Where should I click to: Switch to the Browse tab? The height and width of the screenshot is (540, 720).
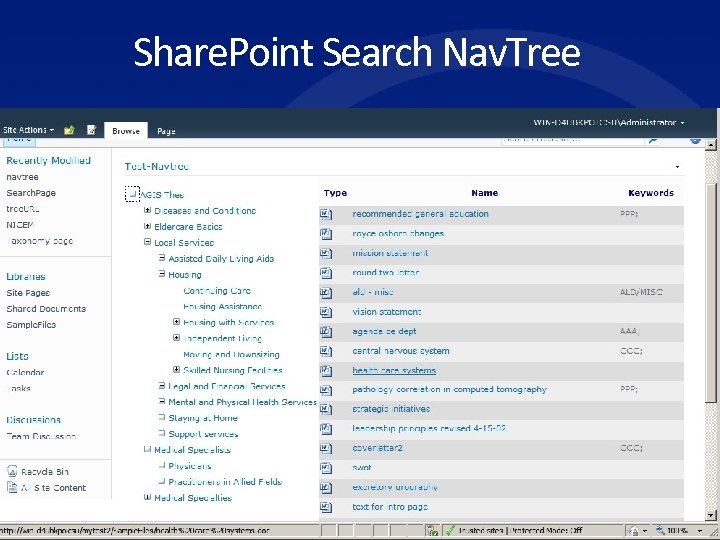tap(126, 131)
